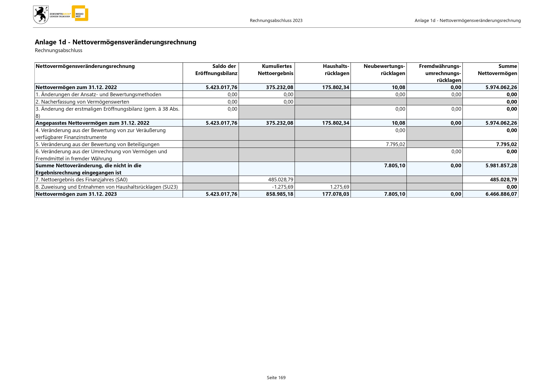
Task: Click the 7.795,02 value under Neubewertungsrücklagen
Action: tap(396, 144)
